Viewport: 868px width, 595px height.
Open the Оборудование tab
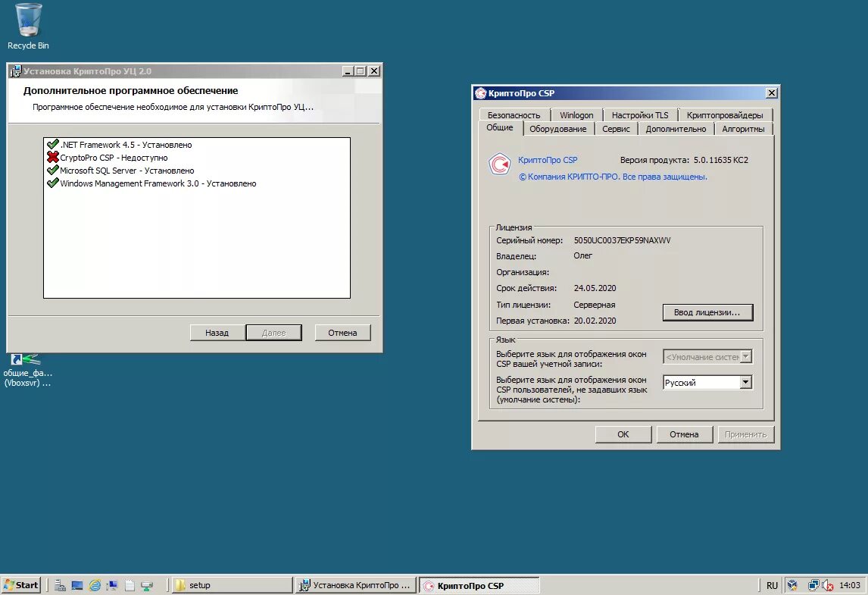click(557, 129)
